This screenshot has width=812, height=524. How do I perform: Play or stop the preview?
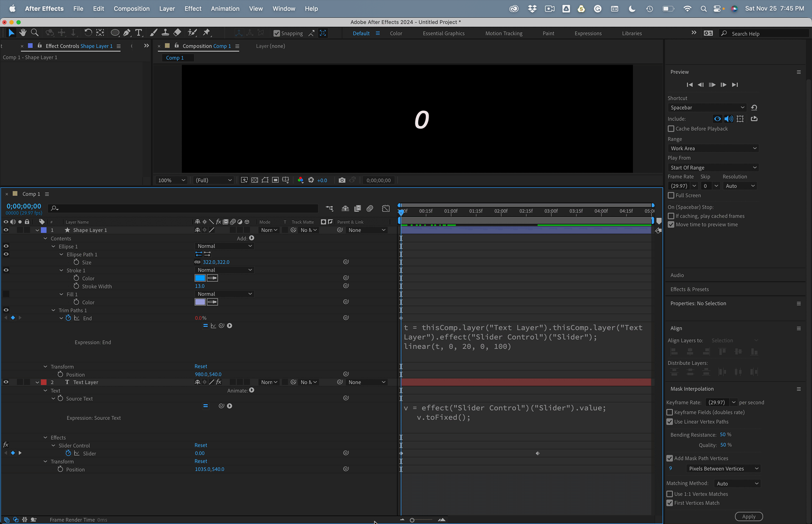[x=712, y=85]
